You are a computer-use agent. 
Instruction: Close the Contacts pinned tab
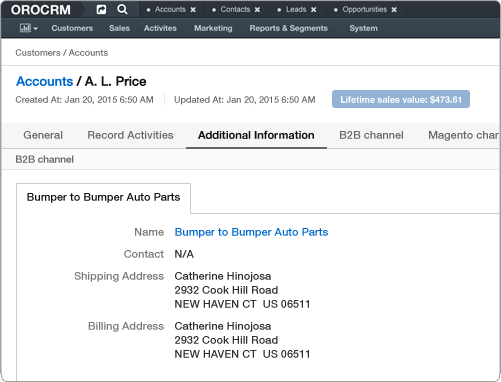[257, 10]
